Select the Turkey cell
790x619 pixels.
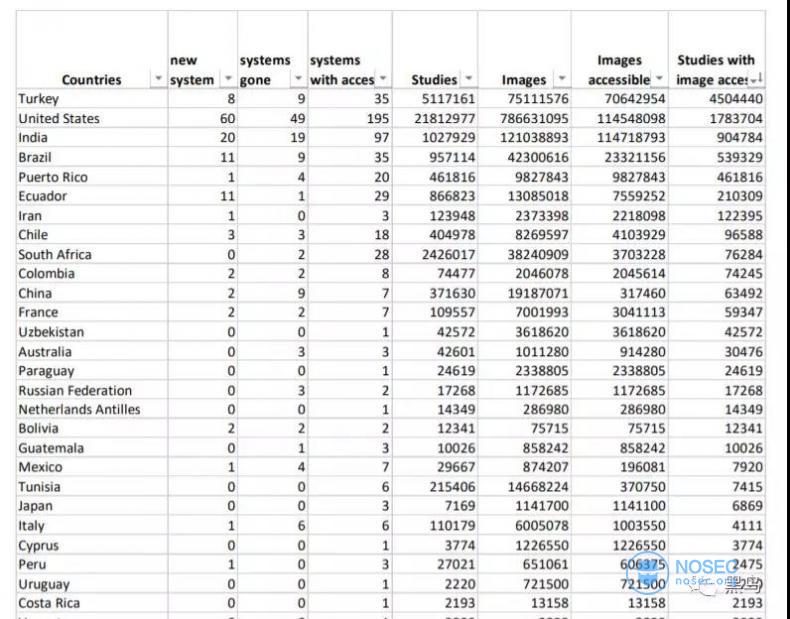(92, 99)
